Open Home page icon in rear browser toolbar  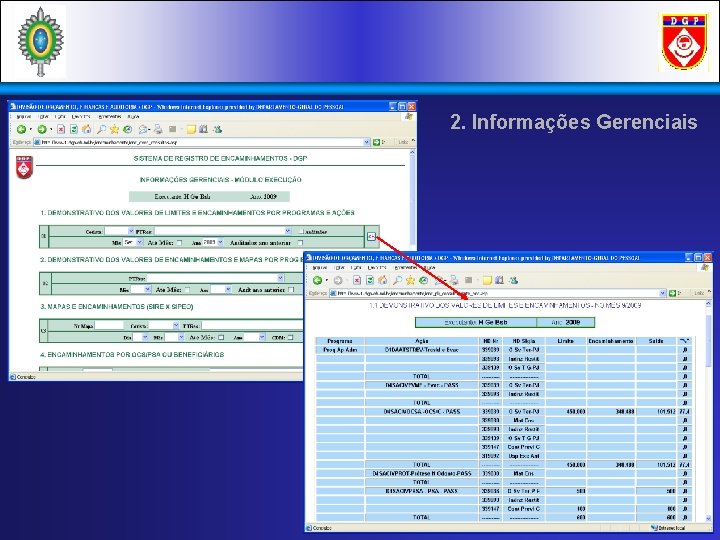pyautogui.click(x=86, y=129)
